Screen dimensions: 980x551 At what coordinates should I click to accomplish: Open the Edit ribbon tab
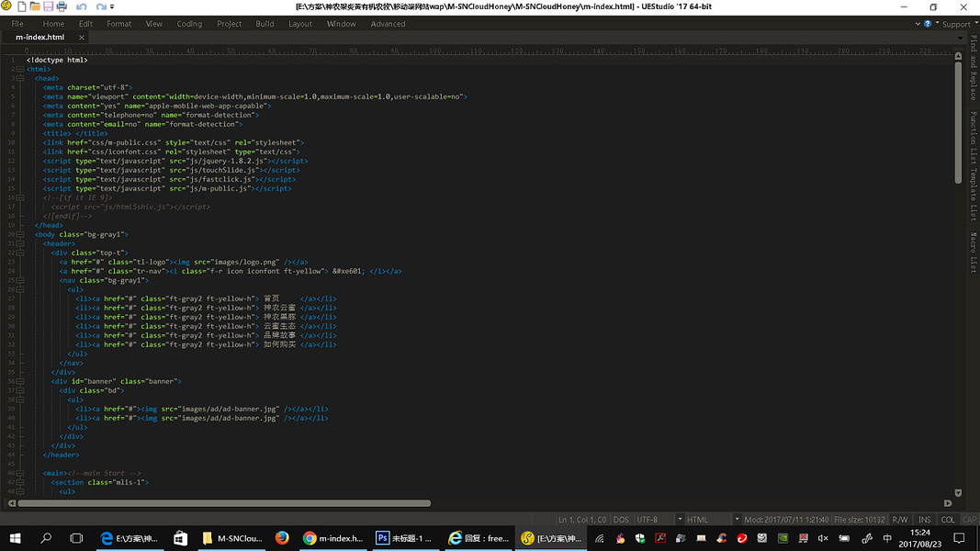click(x=85, y=24)
